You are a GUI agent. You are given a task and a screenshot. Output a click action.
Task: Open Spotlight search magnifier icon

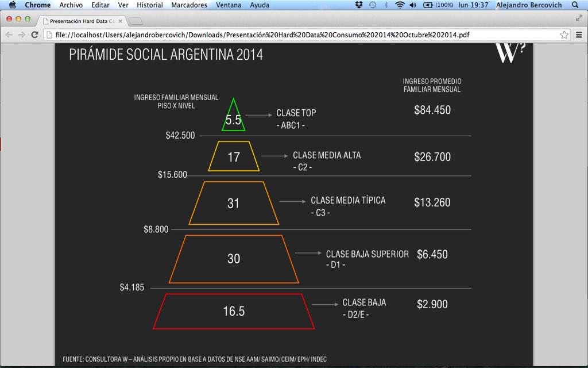click(x=575, y=5)
